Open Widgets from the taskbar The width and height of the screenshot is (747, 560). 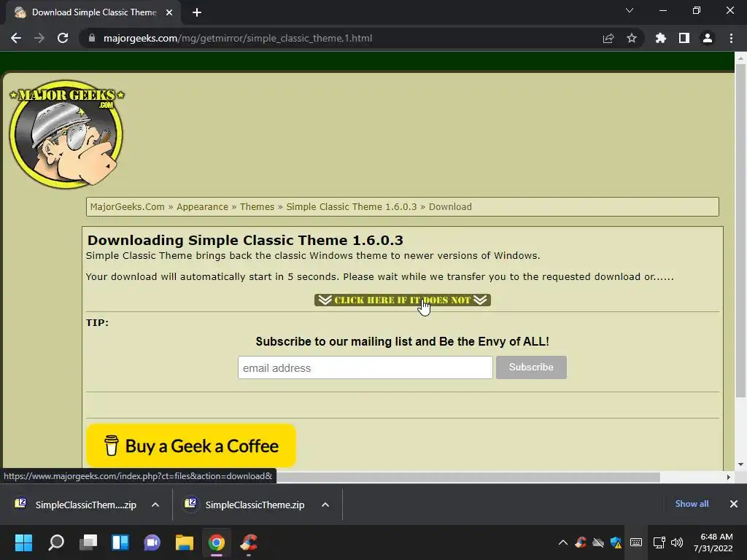pos(120,542)
